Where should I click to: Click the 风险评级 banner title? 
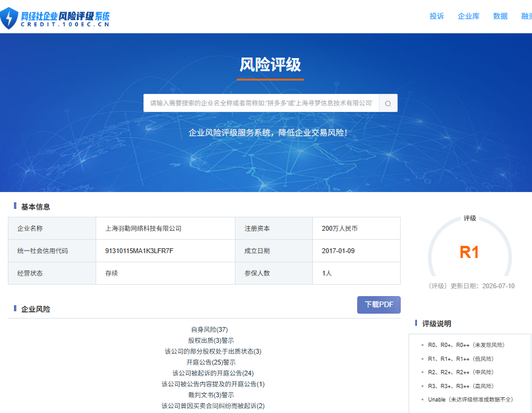coord(270,64)
